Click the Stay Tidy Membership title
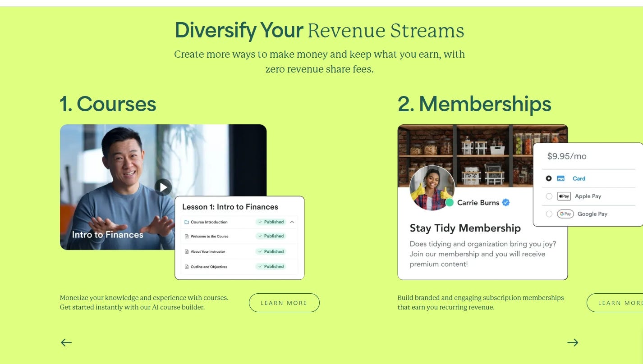The image size is (643, 364). coord(465,228)
